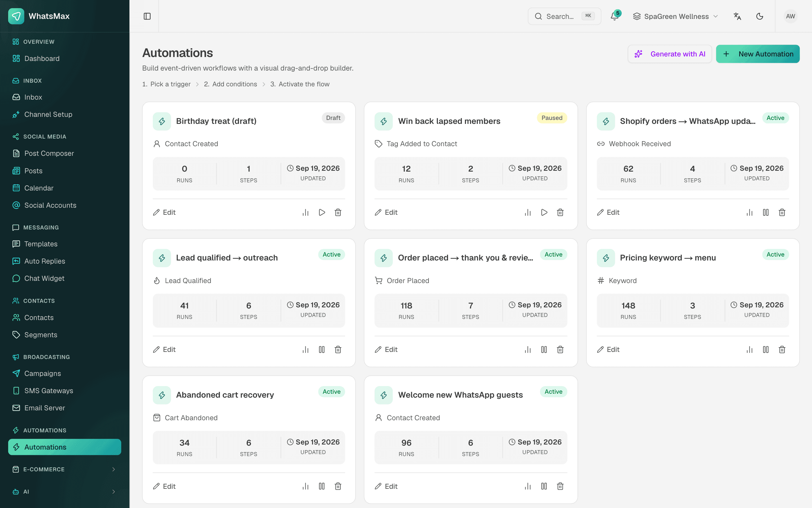This screenshot has width=812, height=508.
Task: Go to Chat Widget
Action: click(x=64, y=278)
